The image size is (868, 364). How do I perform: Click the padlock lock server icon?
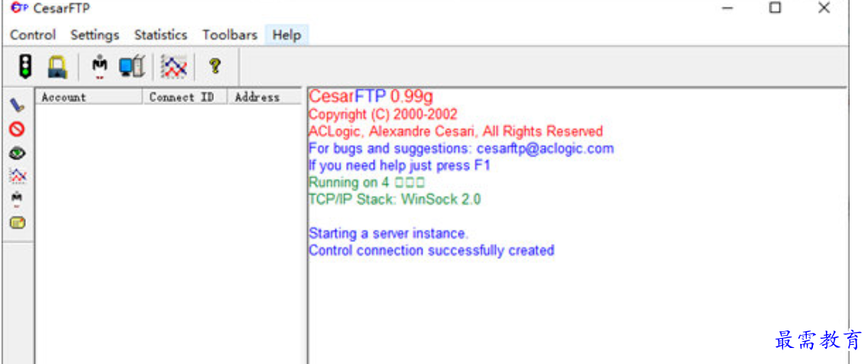[57, 67]
